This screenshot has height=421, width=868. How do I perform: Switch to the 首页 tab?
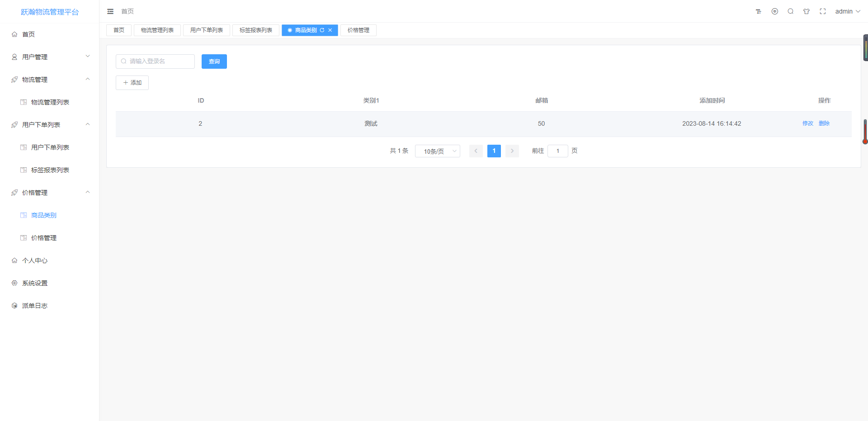(x=119, y=30)
